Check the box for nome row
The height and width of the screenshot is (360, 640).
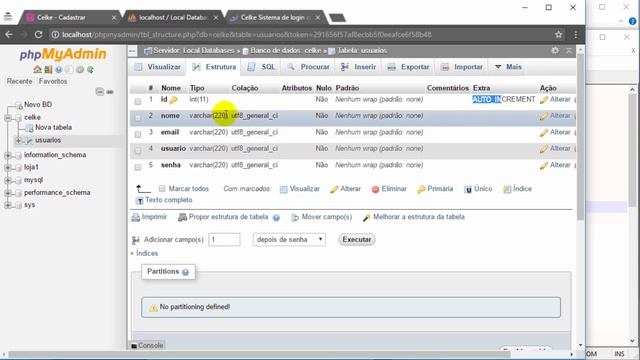coord(138,118)
